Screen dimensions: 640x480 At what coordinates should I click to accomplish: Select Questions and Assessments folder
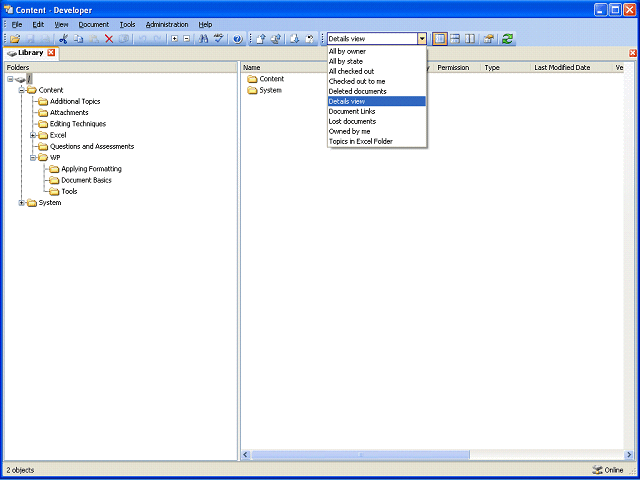(92, 147)
